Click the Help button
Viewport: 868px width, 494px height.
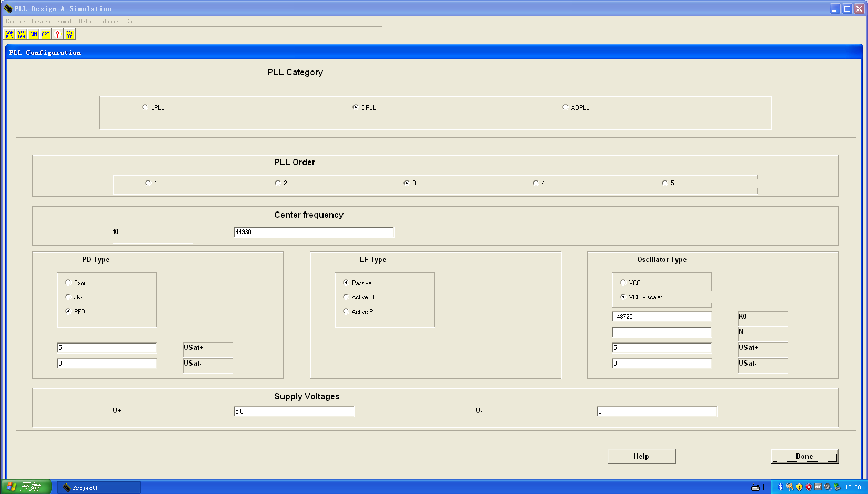(x=641, y=456)
